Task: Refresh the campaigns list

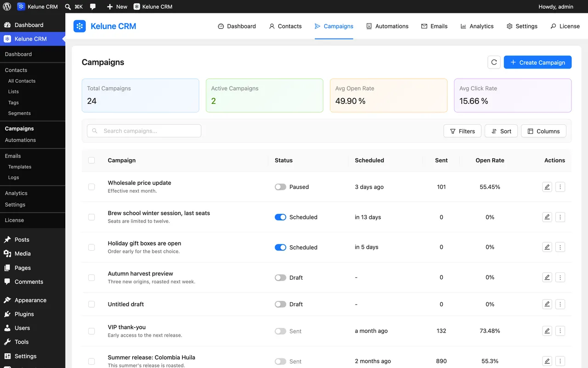Action: tap(494, 62)
